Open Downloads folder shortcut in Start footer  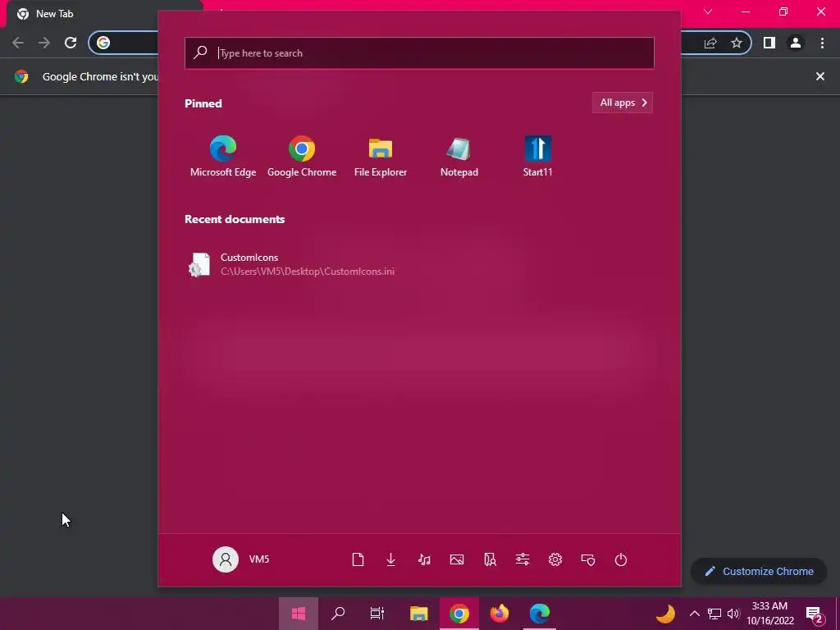pos(390,559)
